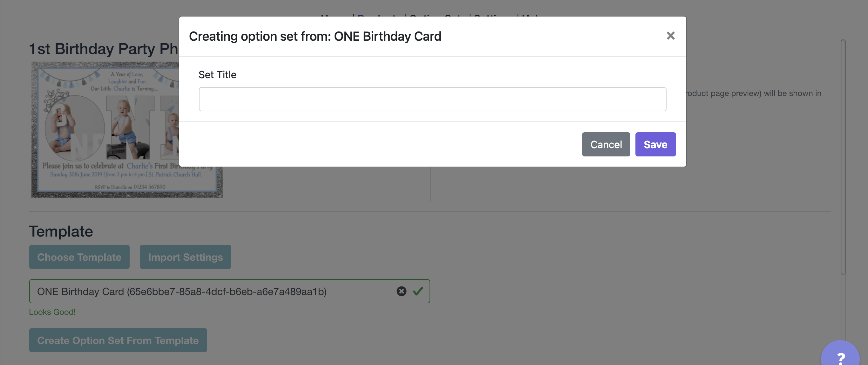Image resolution: width=868 pixels, height=365 pixels.
Task: Click the Set Title text field
Action: point(432,99)
